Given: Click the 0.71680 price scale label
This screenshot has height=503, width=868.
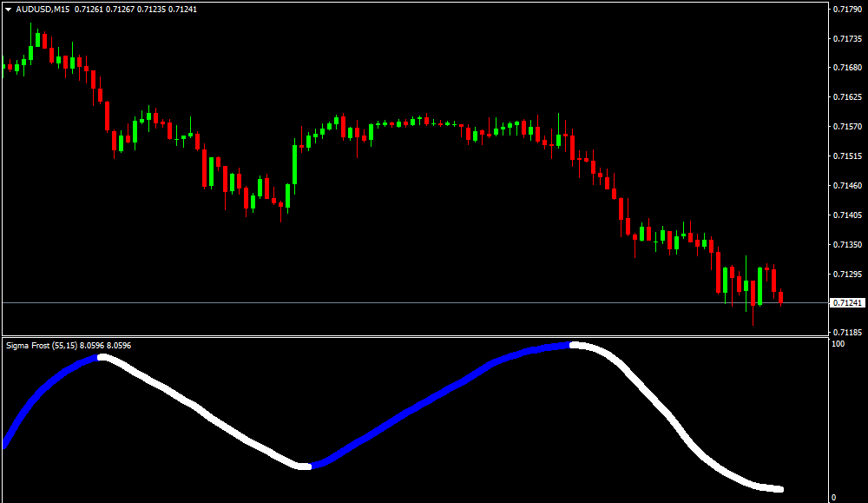Looking at the screenshot, I should 847,68.
